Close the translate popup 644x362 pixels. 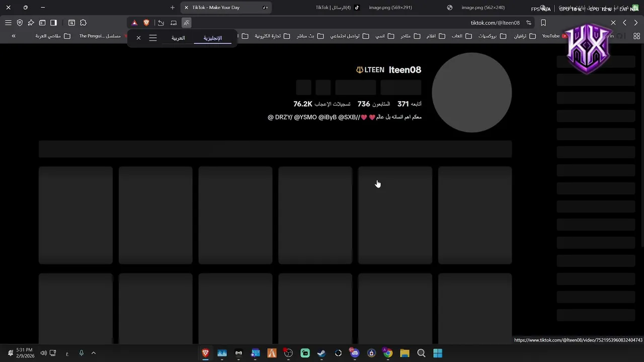click(x=138, y=38)
